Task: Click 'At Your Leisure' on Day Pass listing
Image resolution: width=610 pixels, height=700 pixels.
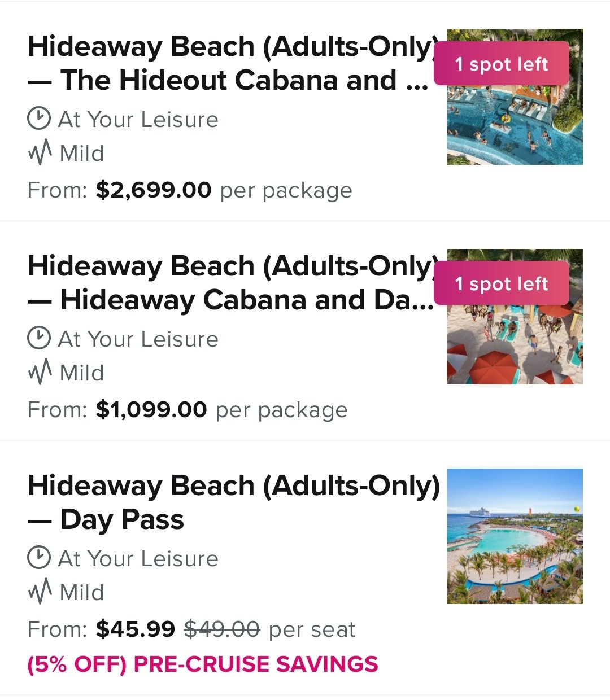Action: 138,558
